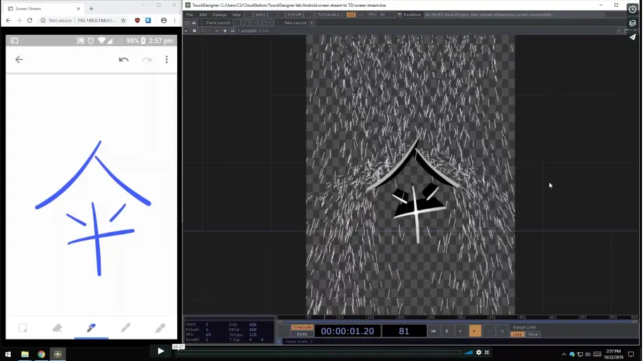Click the frame number 81 field
Image resolution: width=644 pixels, height=361 pixels.
click(x=404, y=331)
